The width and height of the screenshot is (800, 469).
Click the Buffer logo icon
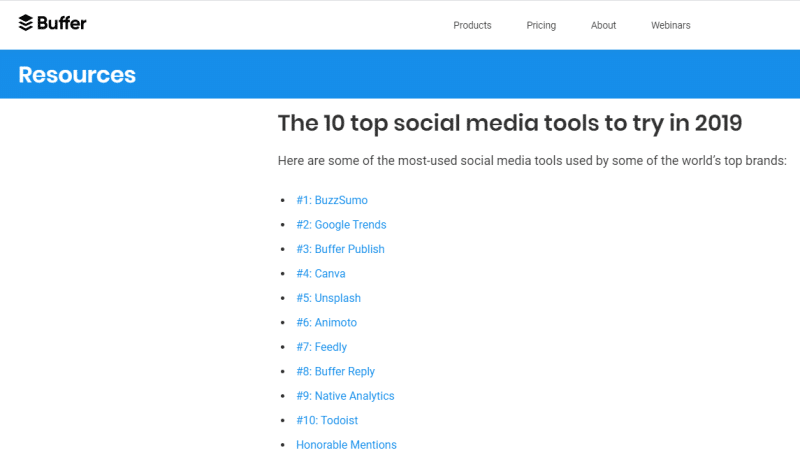point(26,23)
